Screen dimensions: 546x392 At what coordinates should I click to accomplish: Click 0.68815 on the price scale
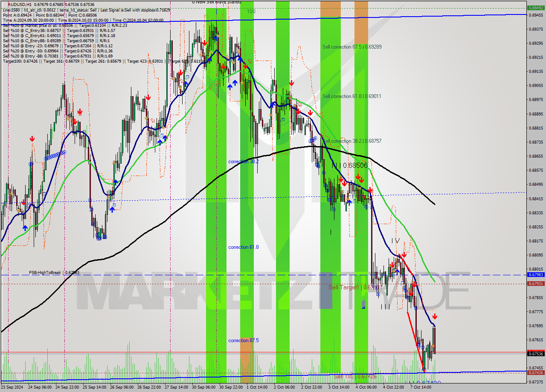coord(536,128)
